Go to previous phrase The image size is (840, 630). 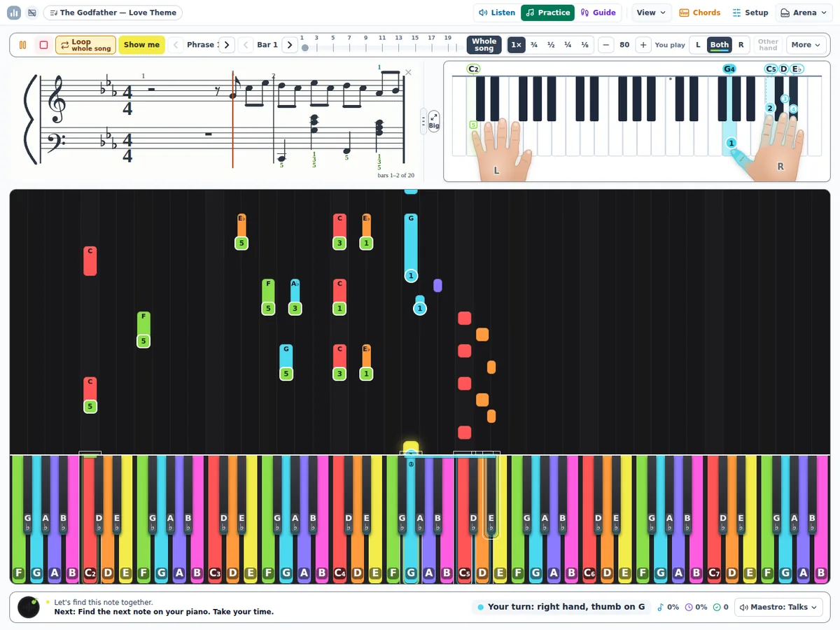coord(176,45)
